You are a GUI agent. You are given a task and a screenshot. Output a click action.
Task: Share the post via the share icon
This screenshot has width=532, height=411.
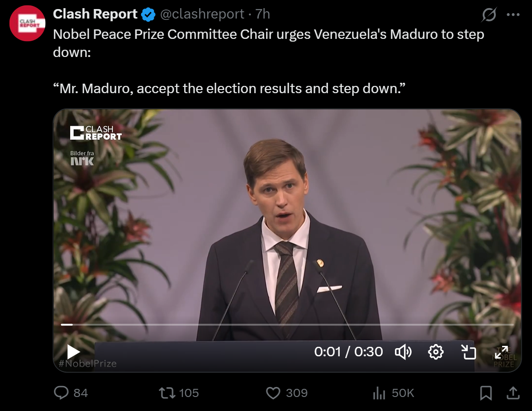coord(513,393)
